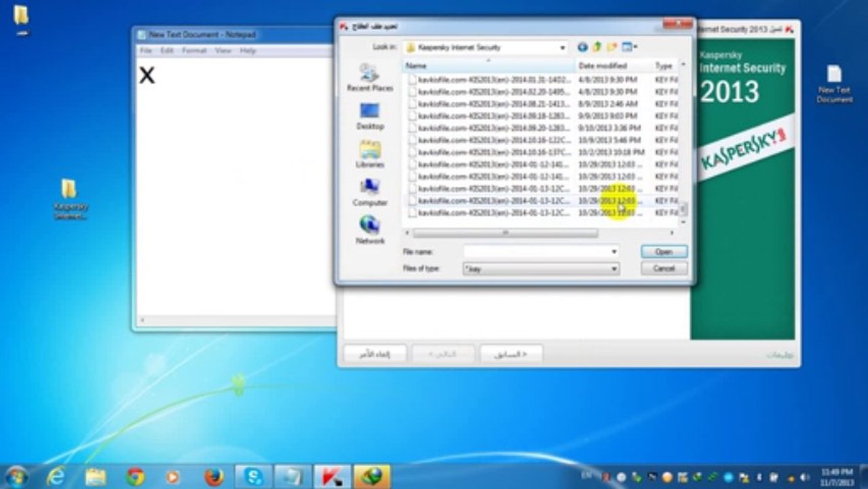This screenshot has height=489, width=868.
Task: Select Computer in the places bar
Action: [x=370, y=192]
